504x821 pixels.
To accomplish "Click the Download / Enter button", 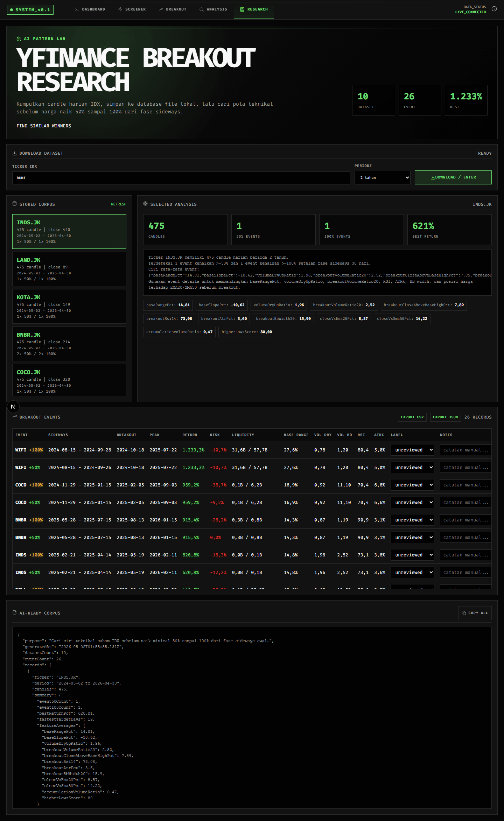I will tap(453, 177).
